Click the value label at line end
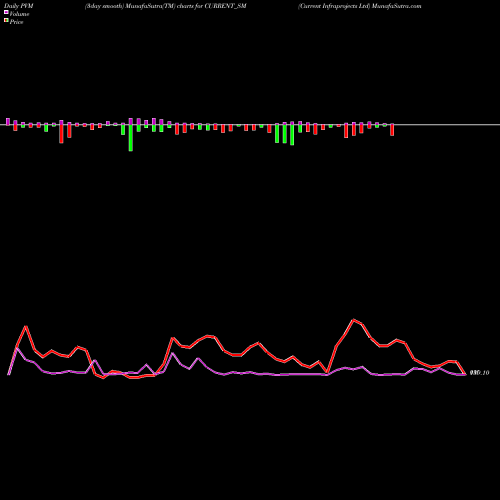 479,373
